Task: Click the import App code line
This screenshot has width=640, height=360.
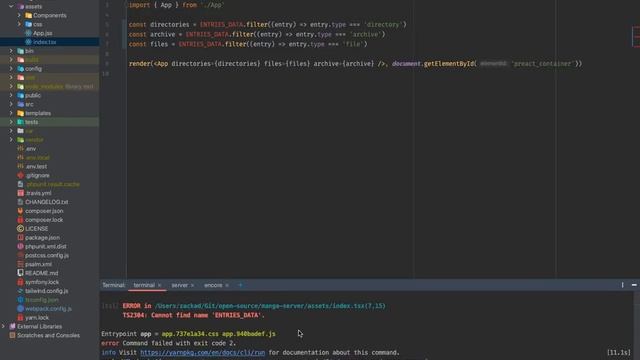Action: pos(176,5)
